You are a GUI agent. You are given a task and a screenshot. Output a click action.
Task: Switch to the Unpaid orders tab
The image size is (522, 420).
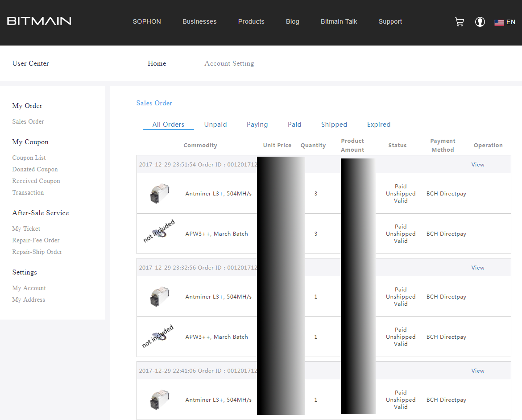pos(215,125)
